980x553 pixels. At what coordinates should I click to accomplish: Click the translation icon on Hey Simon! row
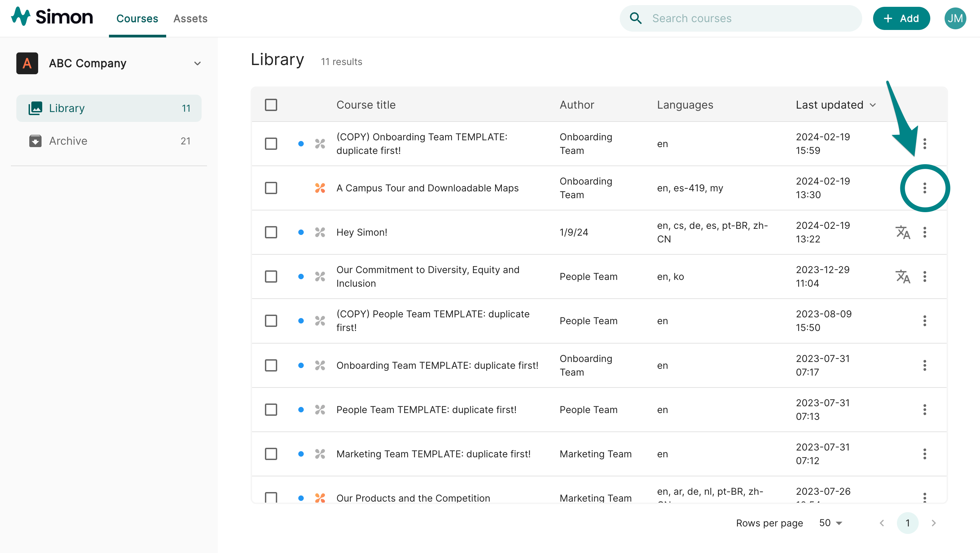903,232
